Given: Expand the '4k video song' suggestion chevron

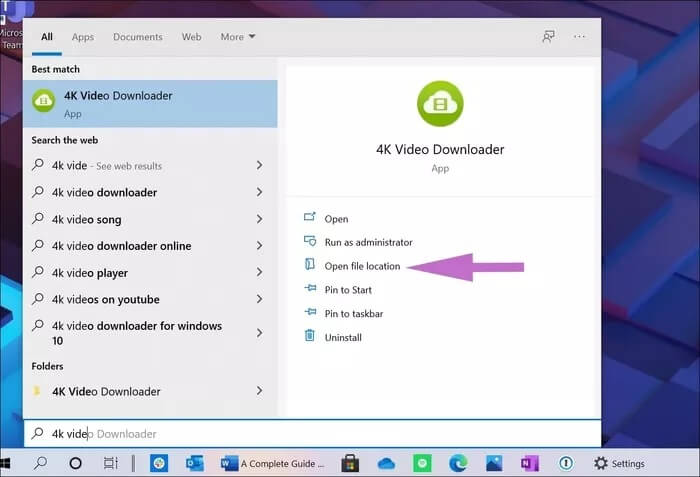Looking at the screenshot, I should coord(259,219).
